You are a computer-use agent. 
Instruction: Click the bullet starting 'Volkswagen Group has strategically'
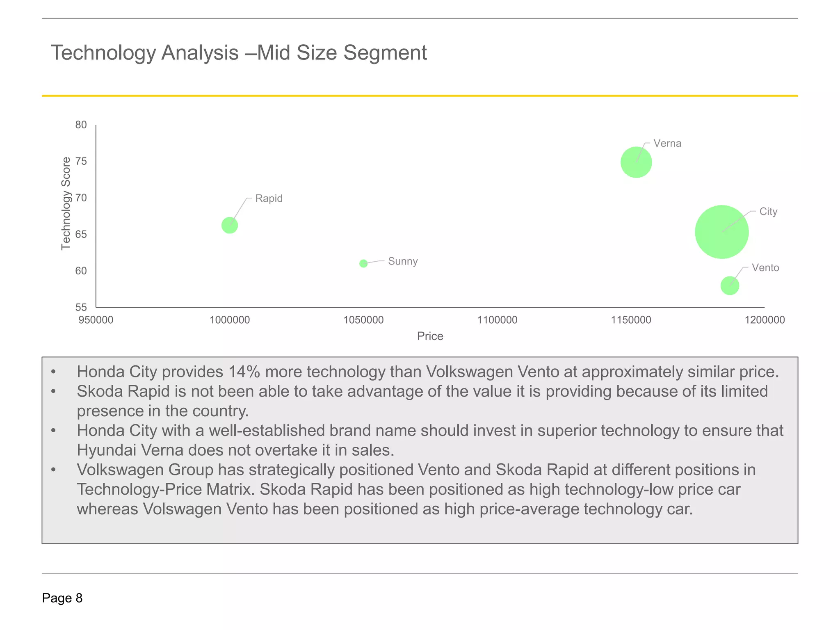tap(416, 489)
